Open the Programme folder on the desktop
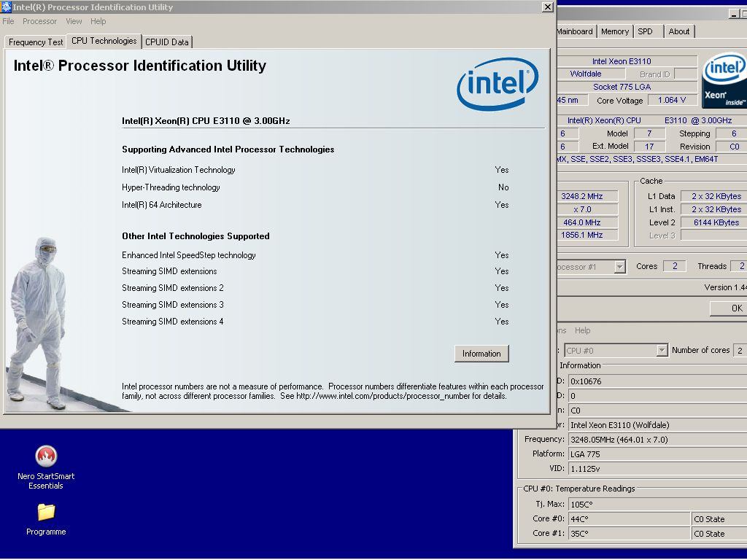Screen dimensions: 747x560 pyautogui.click(x=46, y=519)
